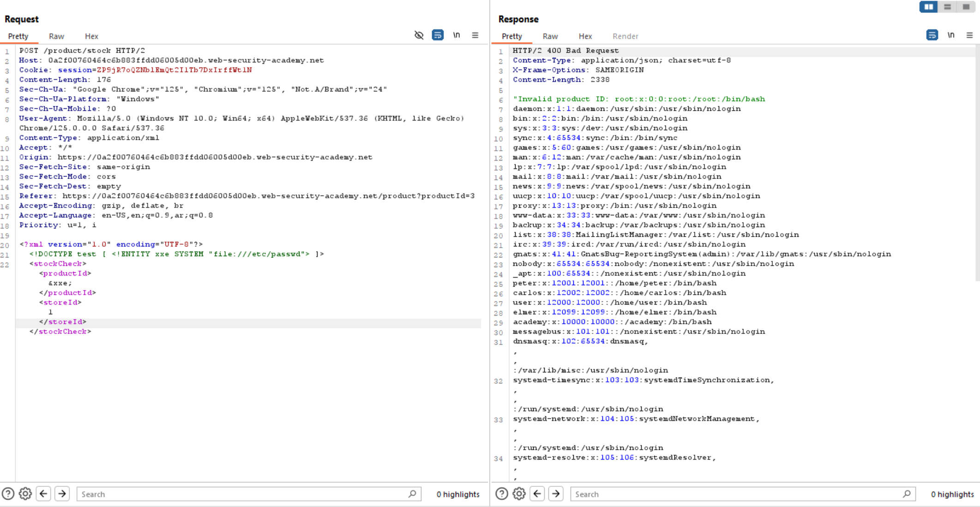This screenshot has height=507, width=980.
Task: Click the closing </storeId> tag
Action: (x=63, y=322)
